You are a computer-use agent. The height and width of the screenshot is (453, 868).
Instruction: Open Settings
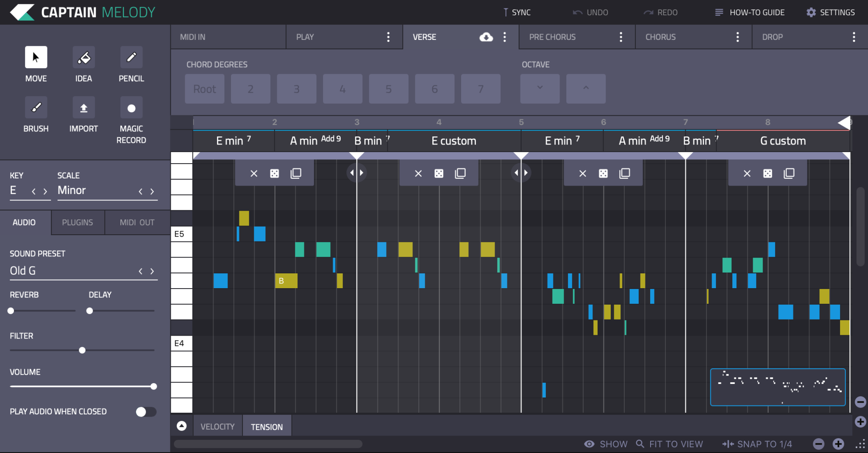[830, 12]
